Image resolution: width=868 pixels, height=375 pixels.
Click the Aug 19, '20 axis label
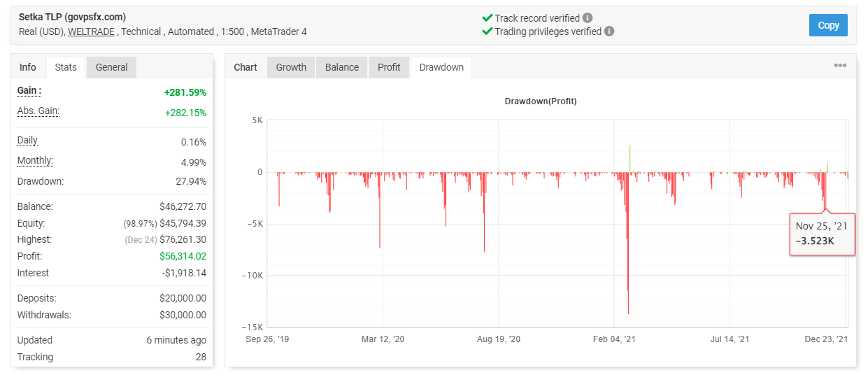tap(498, 339)
